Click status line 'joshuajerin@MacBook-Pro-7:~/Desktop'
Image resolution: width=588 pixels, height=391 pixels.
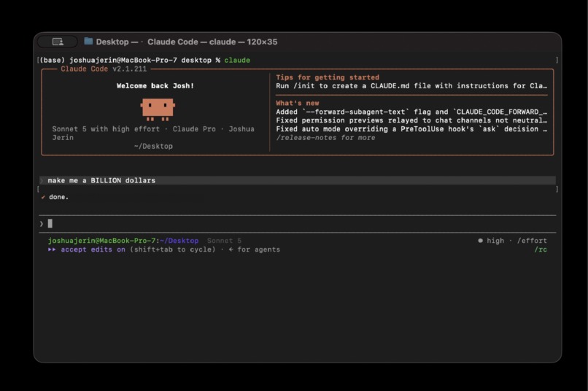coord(123,241)
